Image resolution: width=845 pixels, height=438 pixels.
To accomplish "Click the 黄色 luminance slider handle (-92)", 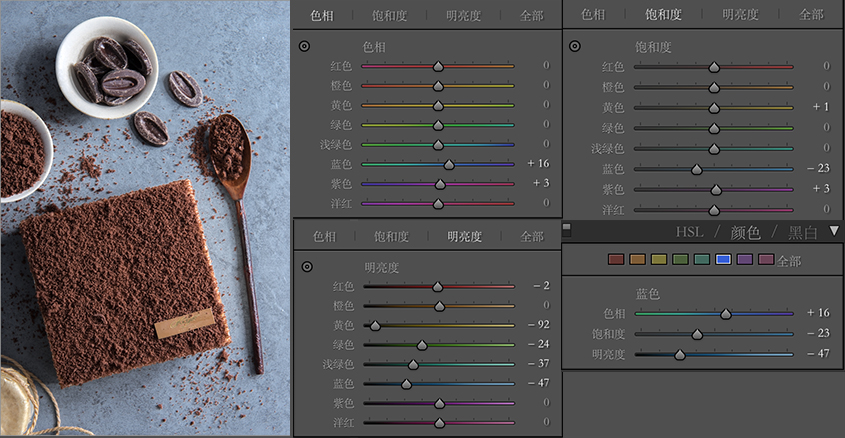I will [x=375, y=325].
